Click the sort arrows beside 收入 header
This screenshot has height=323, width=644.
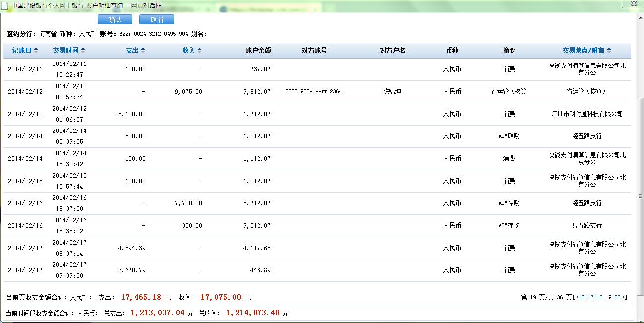point(199,51)
